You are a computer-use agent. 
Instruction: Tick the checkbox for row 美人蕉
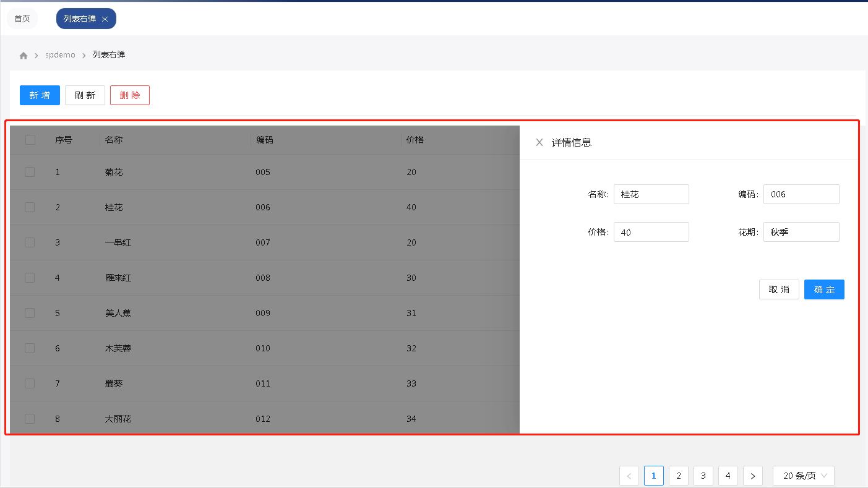click(30, 313)
